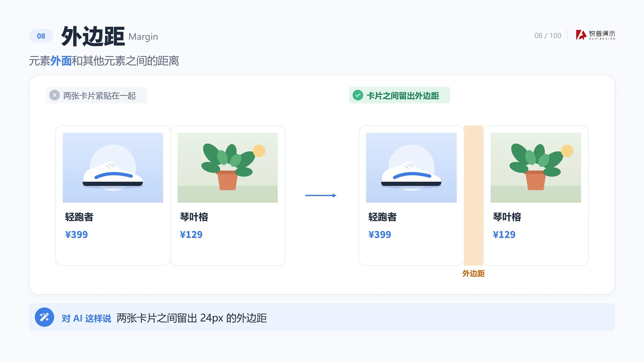Click 琴叶榕 title in the spaced cards
The width and height of the screenshot is (644, 362).
507,217
